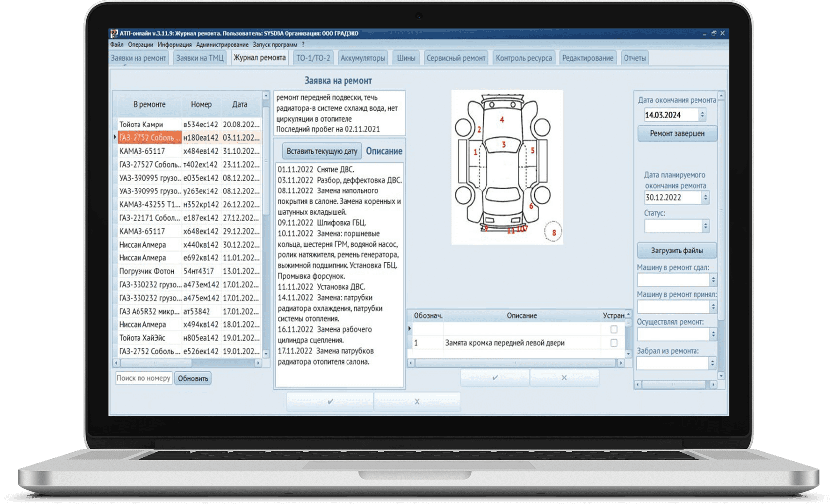Image resolution: width=834 pixels, height=504 pixels.
Task: Tick the fixed checkbox in the empty defect row
Action: pyautogui.click(x=614, y=329)
